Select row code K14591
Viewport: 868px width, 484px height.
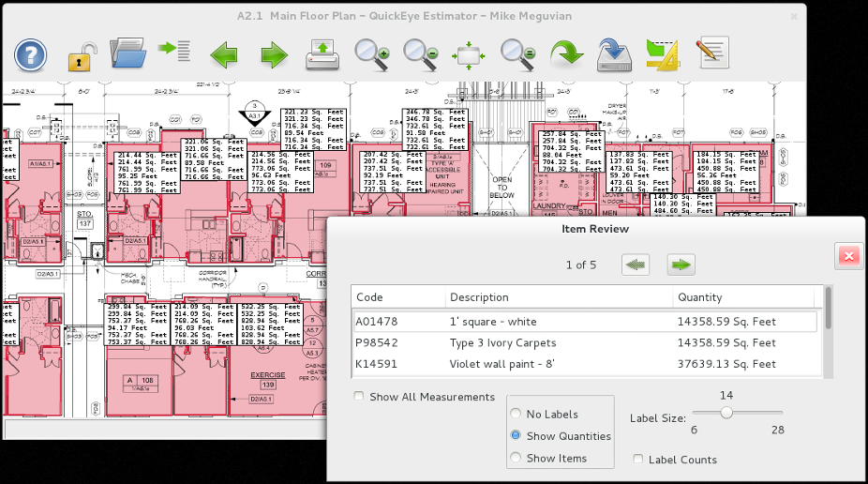pyautogui.click(x=377, y=364)
